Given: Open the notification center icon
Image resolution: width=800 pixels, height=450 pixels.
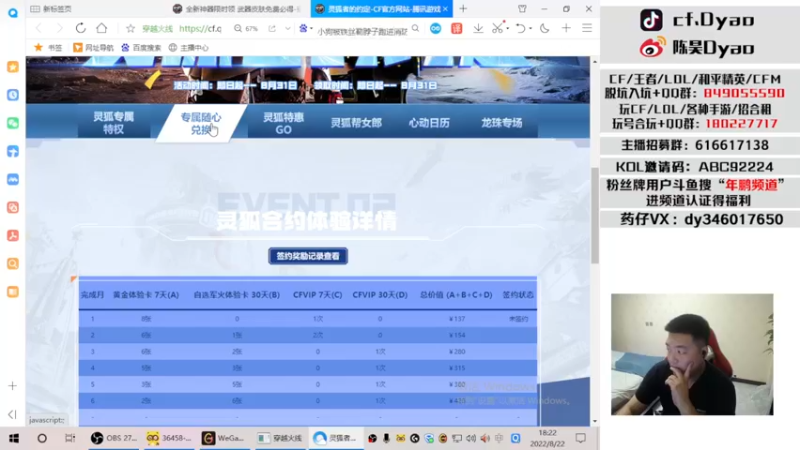Looking at the screenshot, I should (x=580, y=438).
